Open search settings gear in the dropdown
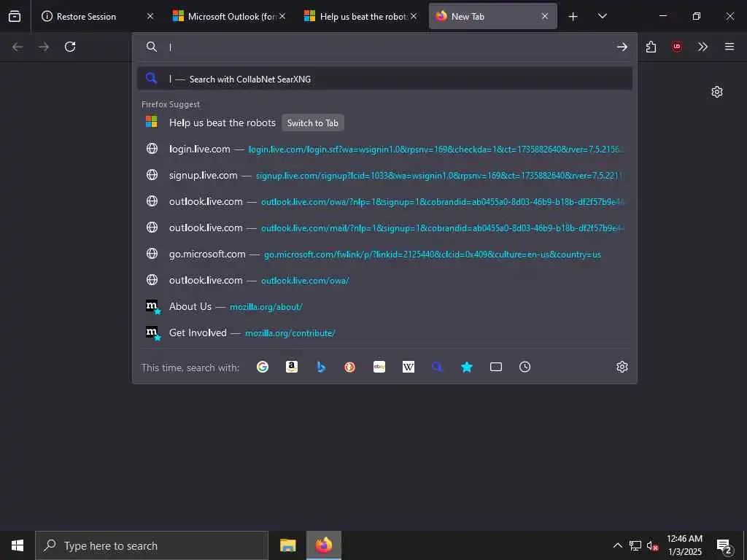This screenshot has width=747, height=560. click(x=622, y=367)
